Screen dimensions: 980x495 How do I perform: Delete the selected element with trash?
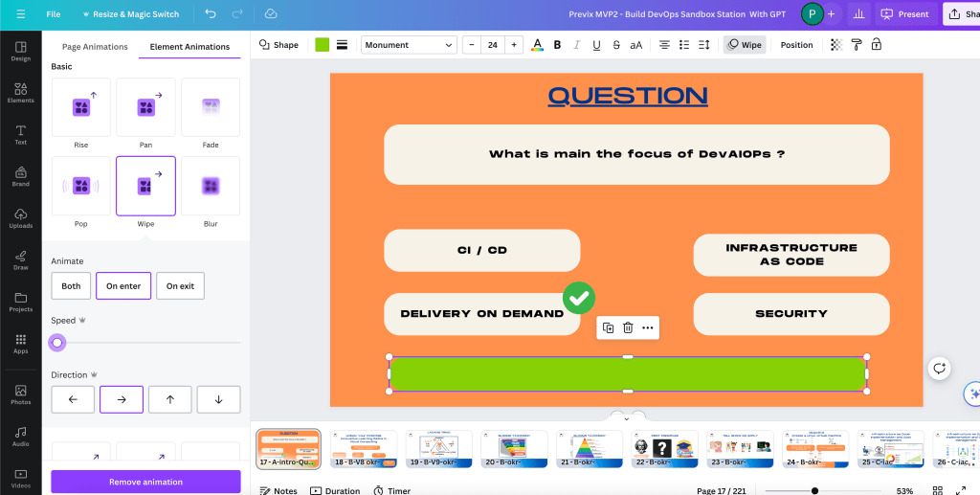[628, 327]
